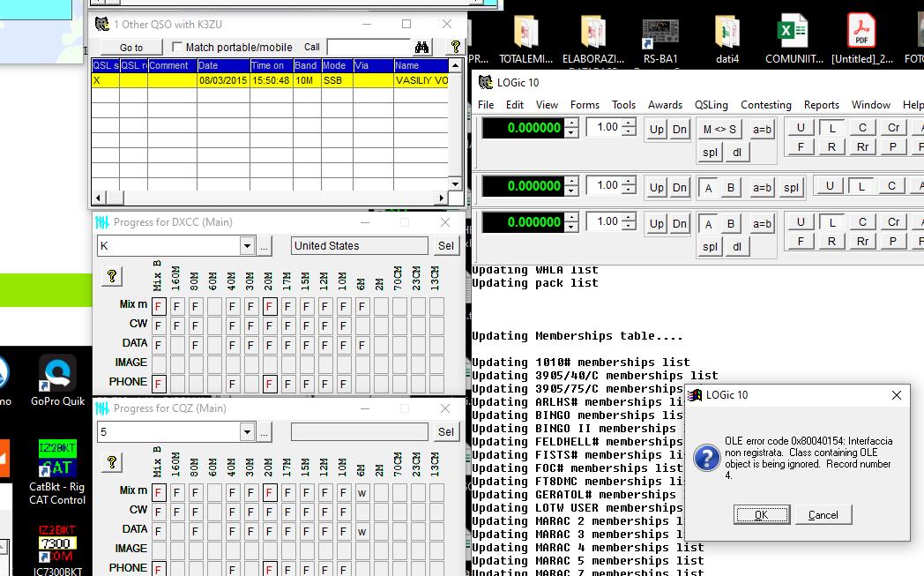Toggle the Cr mode button in first rig row
This screenshot has height=576, width=924.
pyautogui.click(x=893, y=127)
